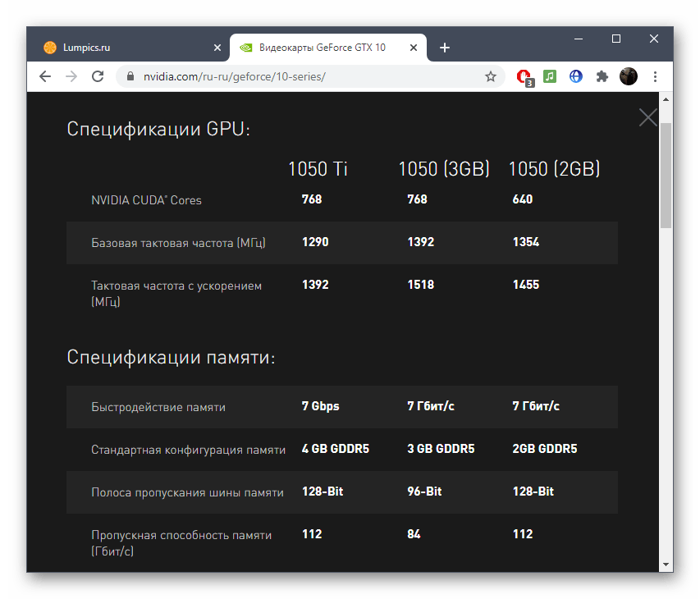
Task: Click the 1050 Ti column heading
Action: coord(318,169)
